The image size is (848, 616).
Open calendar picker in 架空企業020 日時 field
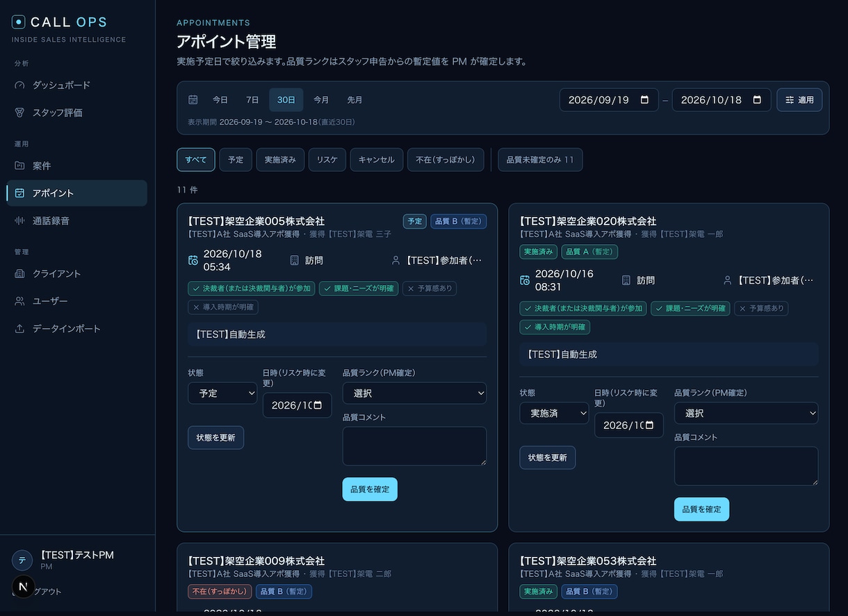click(x=650, y=425)
